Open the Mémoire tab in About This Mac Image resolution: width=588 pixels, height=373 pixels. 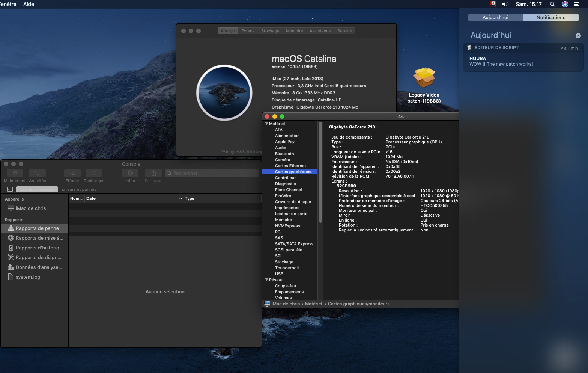[294, 31]
